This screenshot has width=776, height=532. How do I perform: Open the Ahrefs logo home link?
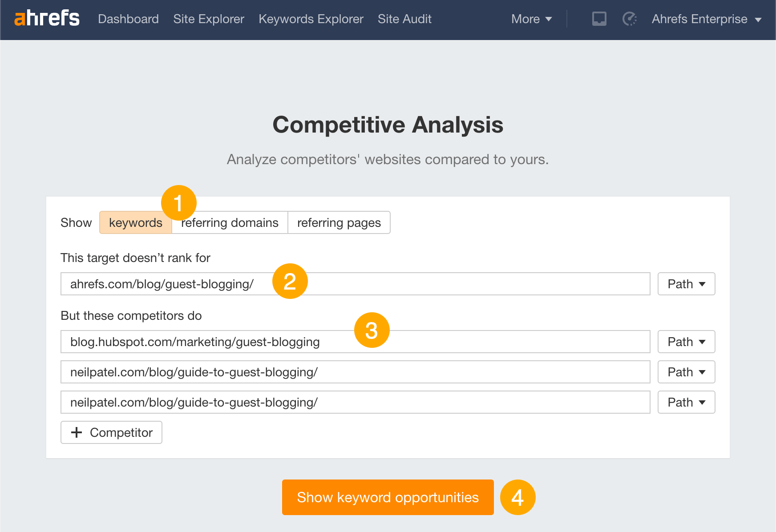tap(47, 19)
